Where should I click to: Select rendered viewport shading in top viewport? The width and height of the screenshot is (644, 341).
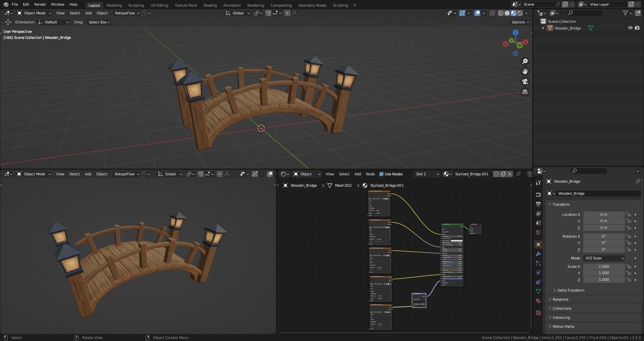[520, 13]
